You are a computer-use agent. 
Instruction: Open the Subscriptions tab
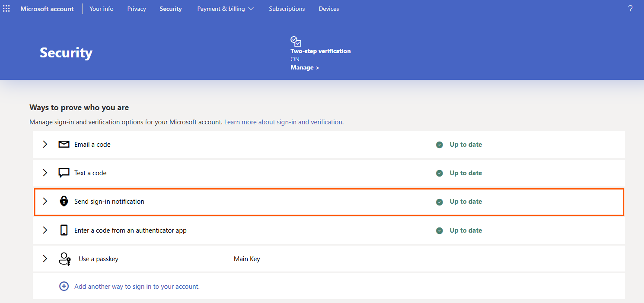(x=287, y=9)
